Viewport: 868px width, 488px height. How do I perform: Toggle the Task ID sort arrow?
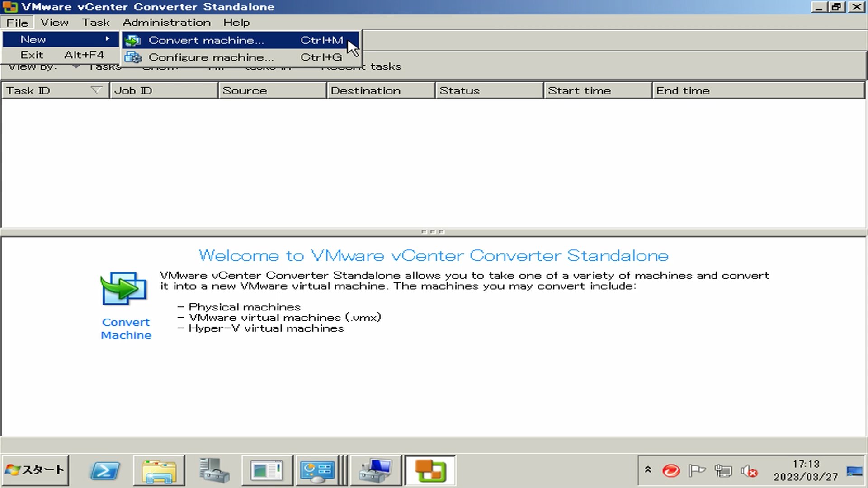(x=96, y=90)
